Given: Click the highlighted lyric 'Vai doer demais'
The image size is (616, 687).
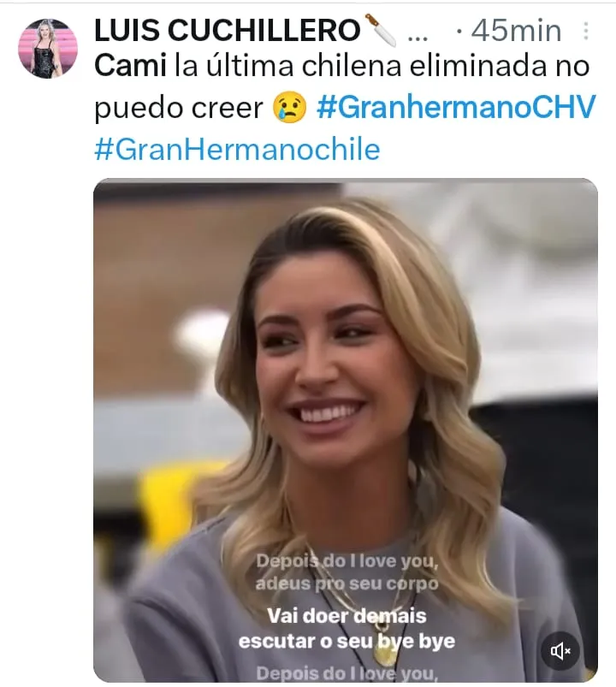Looking at the screenshot, I should tap(346, 616).
